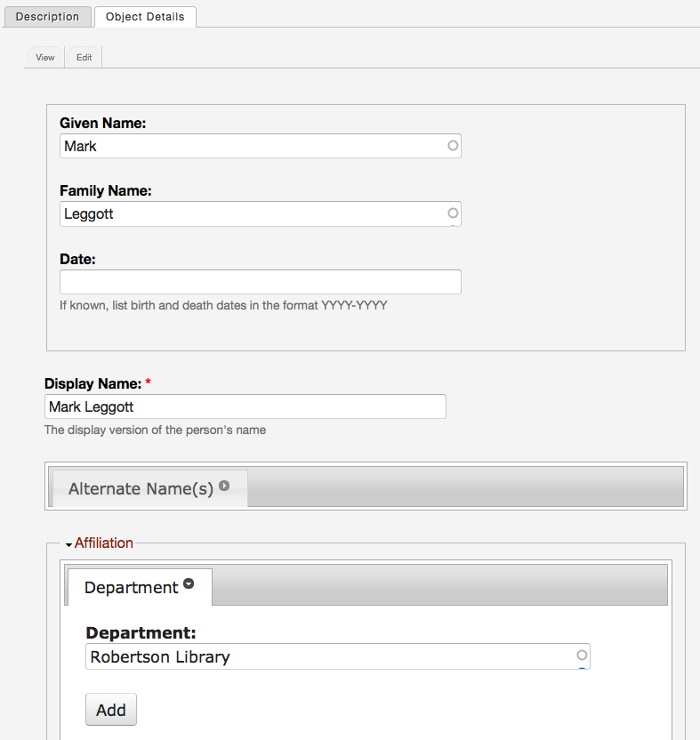This screenshot has height=740, width=700.
Task: Open the View sub-tab
Action: (45, 58)
